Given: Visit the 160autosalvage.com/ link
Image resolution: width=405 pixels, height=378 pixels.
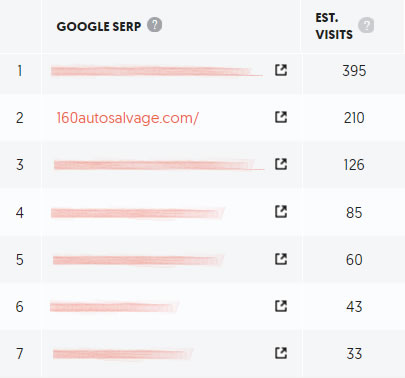Looking at the screenshot, I should coord(128,118).
